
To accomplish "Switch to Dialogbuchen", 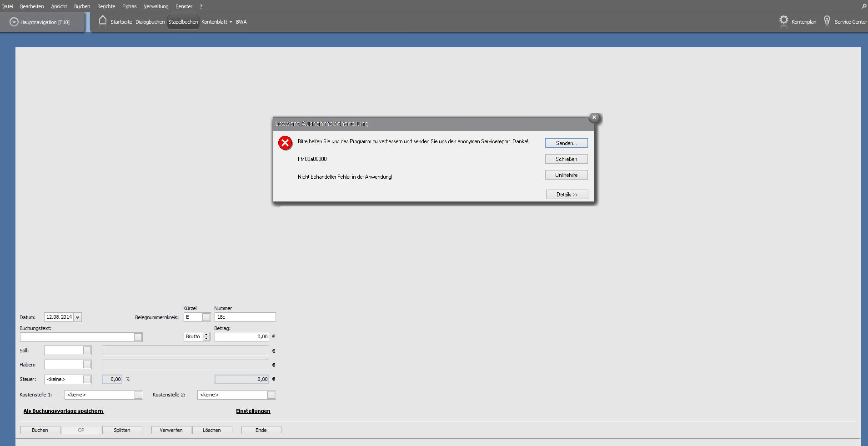I will [150, 22].
